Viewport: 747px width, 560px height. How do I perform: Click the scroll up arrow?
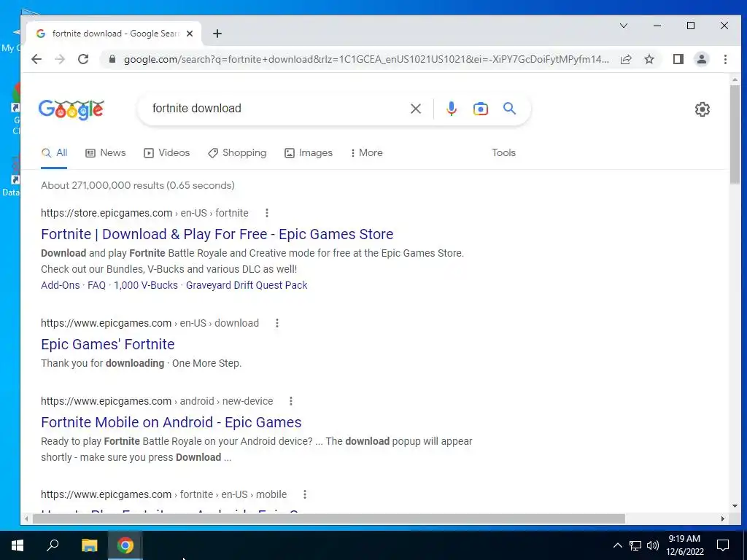(x=735, y=80)
